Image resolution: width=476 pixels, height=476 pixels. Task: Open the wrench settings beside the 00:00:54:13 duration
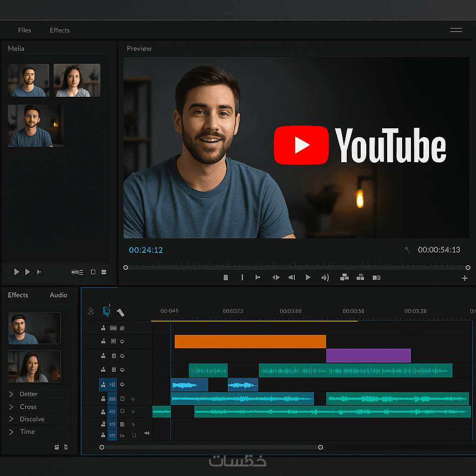coord(407,250)
